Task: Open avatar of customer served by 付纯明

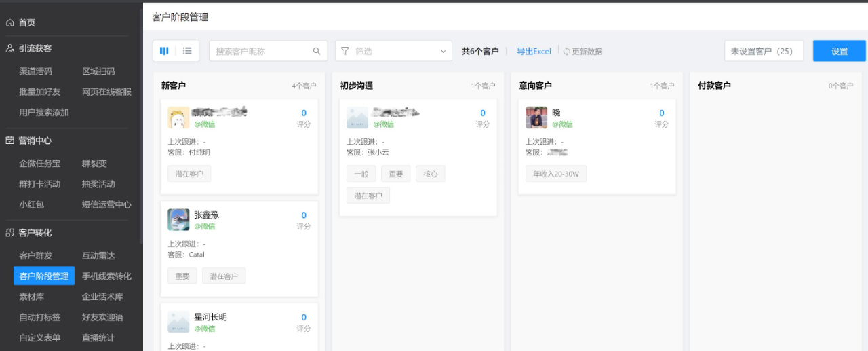Action: point(178,117)
